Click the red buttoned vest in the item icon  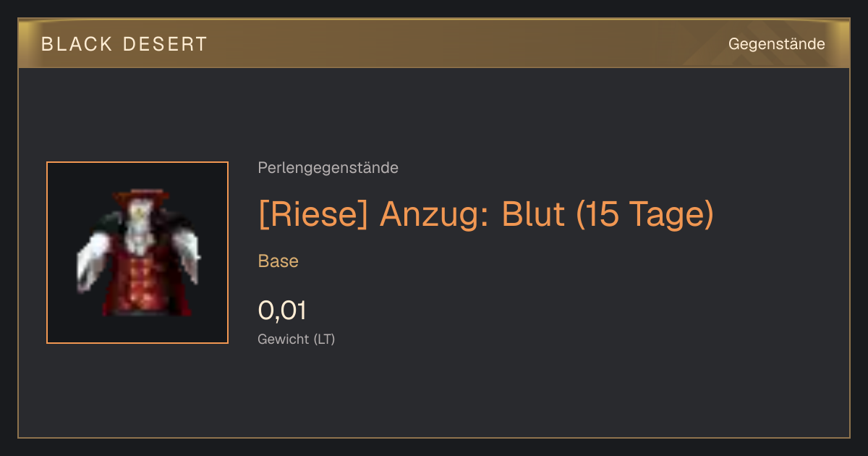[144, 282]
